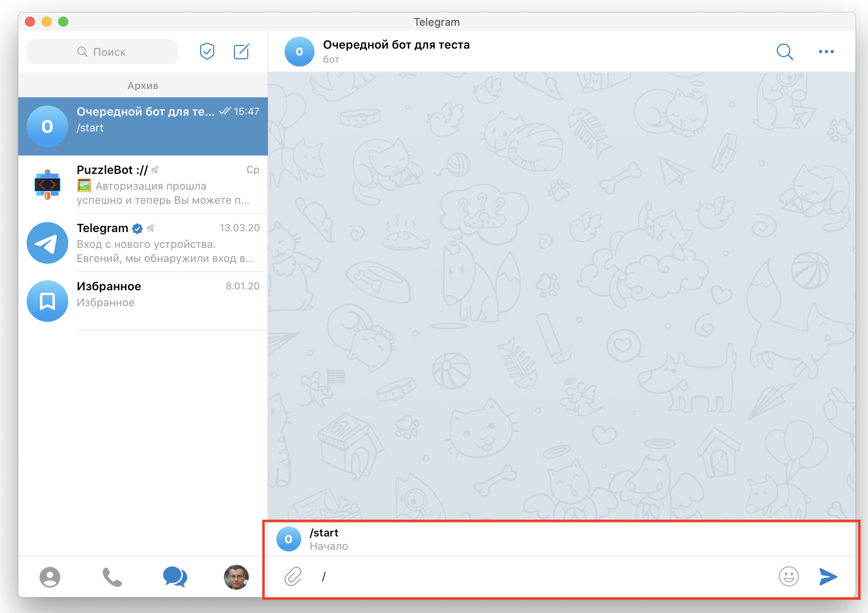Compose a new message with the pencil icon

coord(241,52)
